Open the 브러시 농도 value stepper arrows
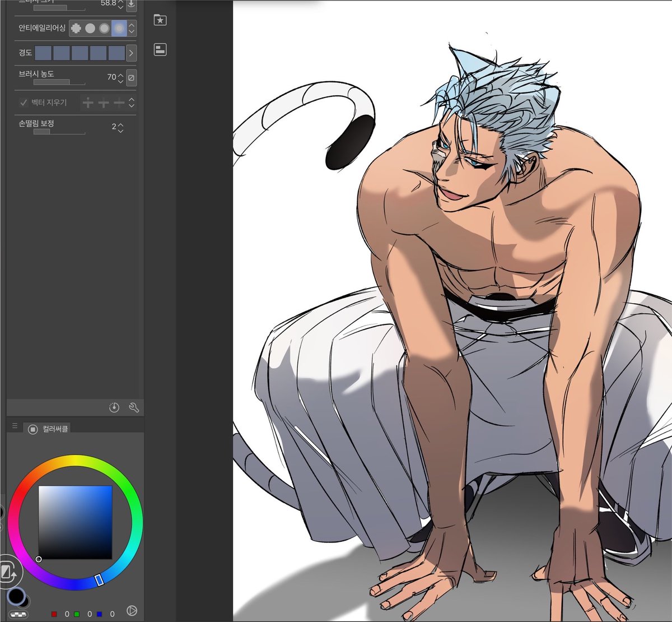Image resolution: width=672 pixels, height=622 pixels. pyautogui.click(x=120, y=77)
